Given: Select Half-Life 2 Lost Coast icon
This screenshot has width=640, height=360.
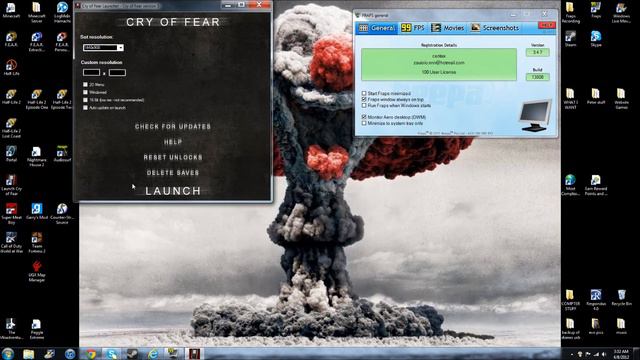Looking at the screenshot, I should (11, 128).
